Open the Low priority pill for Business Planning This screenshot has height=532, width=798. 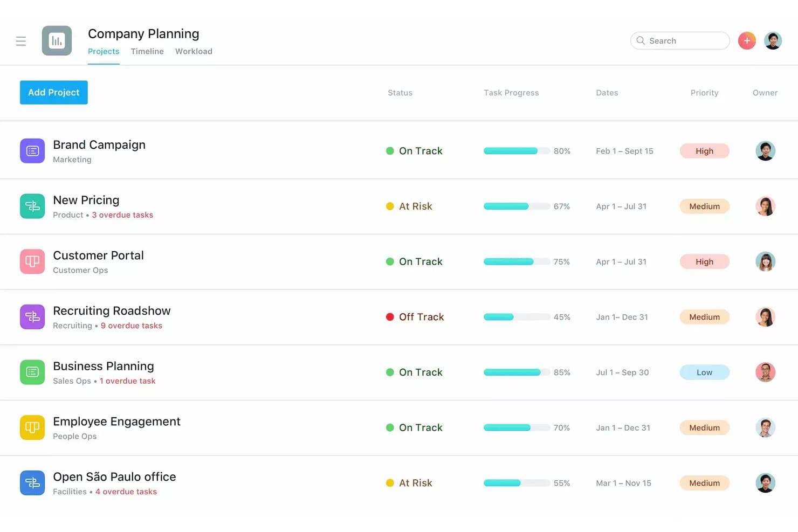[x=704, y=372]
